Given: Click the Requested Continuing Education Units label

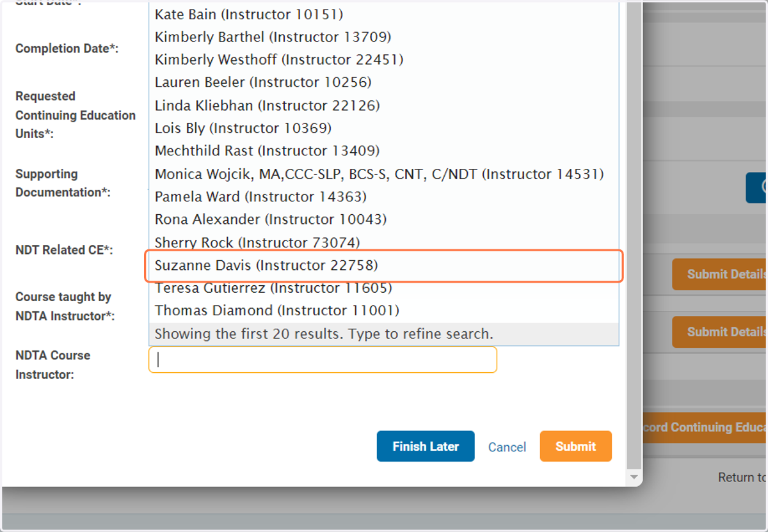Looking at the screenshot, I should [76, 115].
